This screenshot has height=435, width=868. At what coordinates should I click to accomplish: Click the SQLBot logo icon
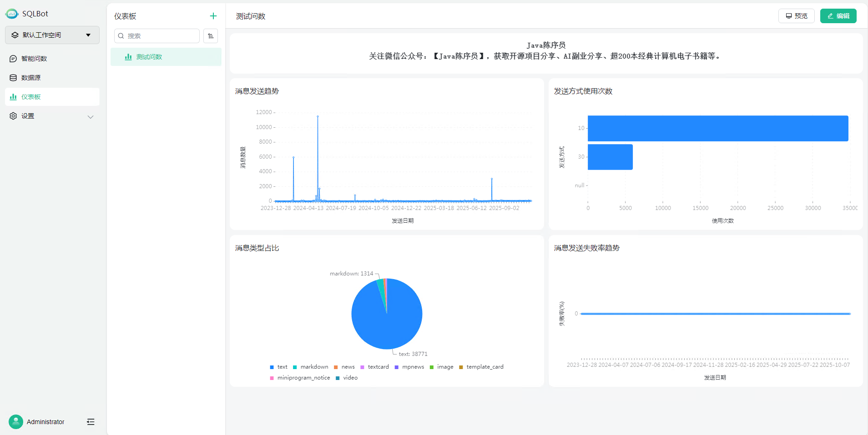(12, 14)
